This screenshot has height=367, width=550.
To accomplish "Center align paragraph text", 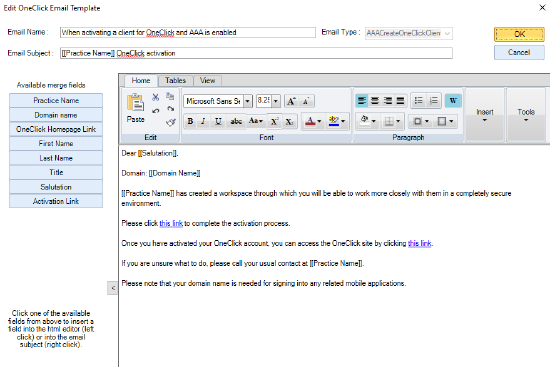I will [375, 101].
